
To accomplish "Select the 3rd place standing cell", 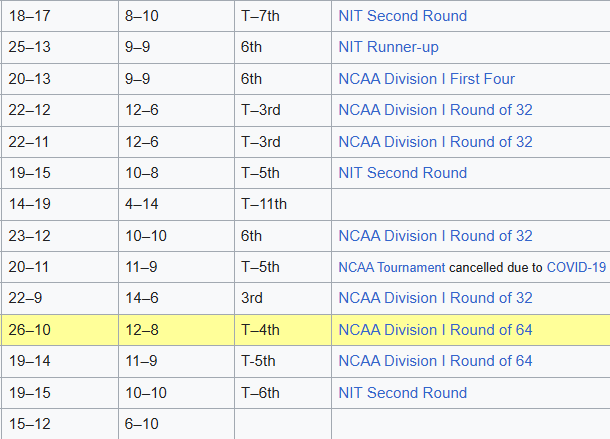I will pos(252,298).
